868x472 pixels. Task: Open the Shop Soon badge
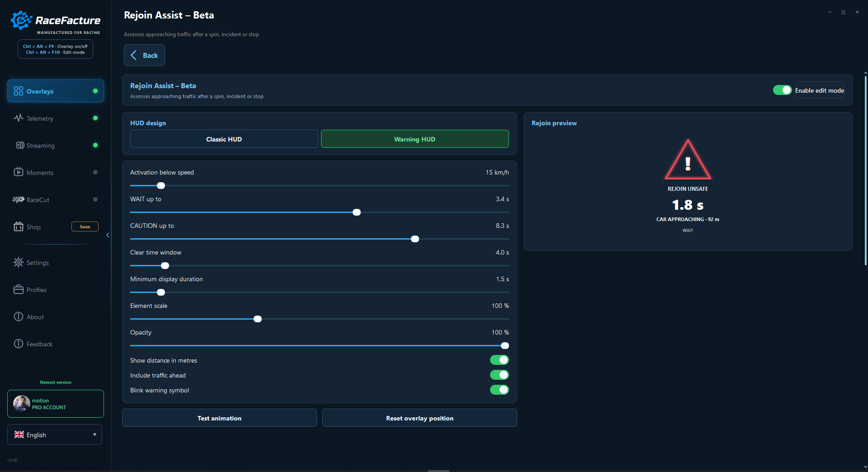click(x=85, y=227)
